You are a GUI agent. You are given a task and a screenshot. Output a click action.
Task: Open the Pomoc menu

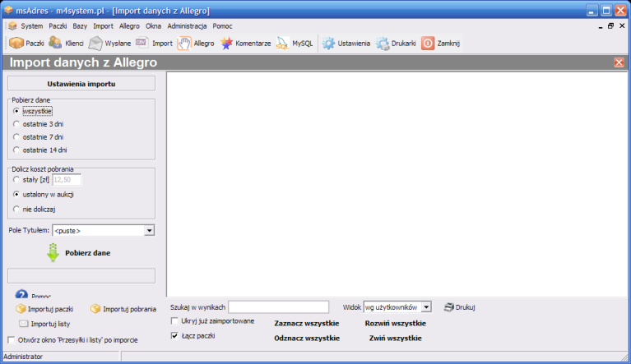tap(222, 26)
